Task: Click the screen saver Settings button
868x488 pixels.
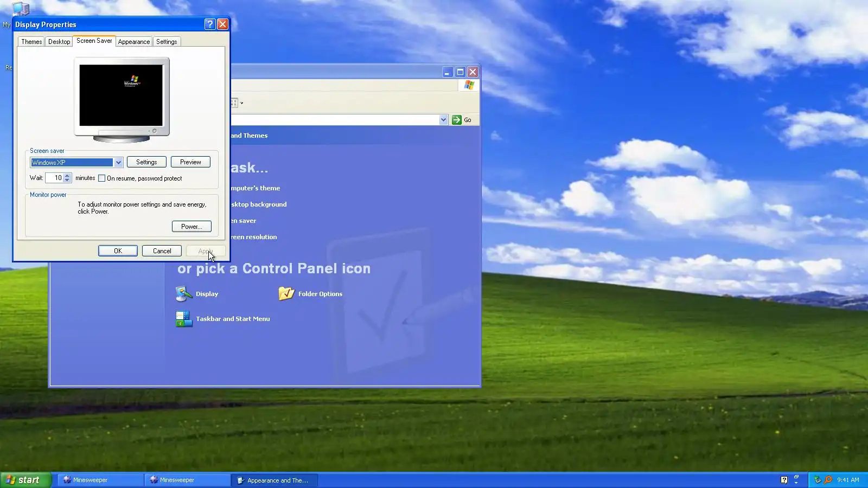Action: point(146,162)
